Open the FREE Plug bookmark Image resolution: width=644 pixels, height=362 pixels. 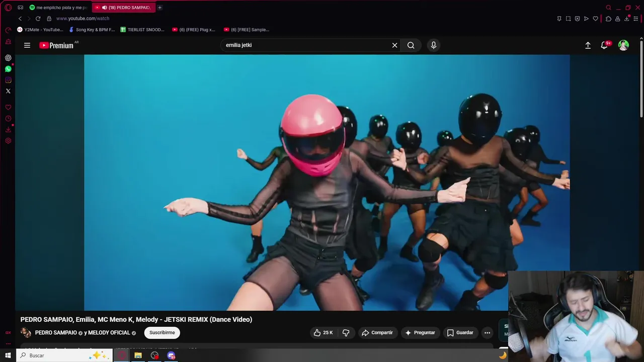point(194,30)
